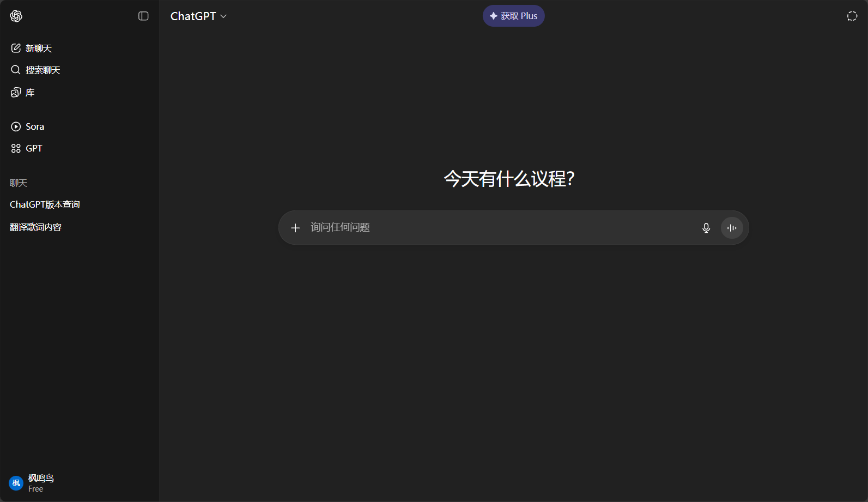This screenshot has width=868, height=502.
Task: Open the chat "翻译歌词内容"
Action: pyautogui.click(x=80, y=227)
